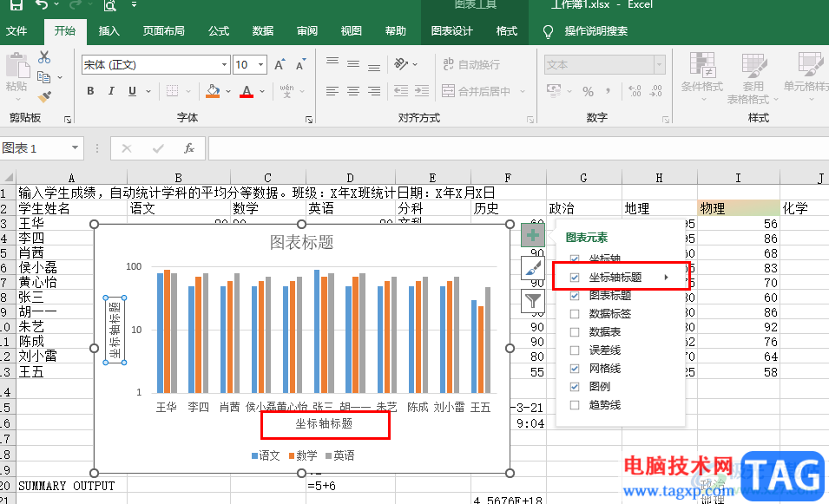The image size is (829, 504).
Task: Decrease indent in cell
Action: [x=401, y=91]
